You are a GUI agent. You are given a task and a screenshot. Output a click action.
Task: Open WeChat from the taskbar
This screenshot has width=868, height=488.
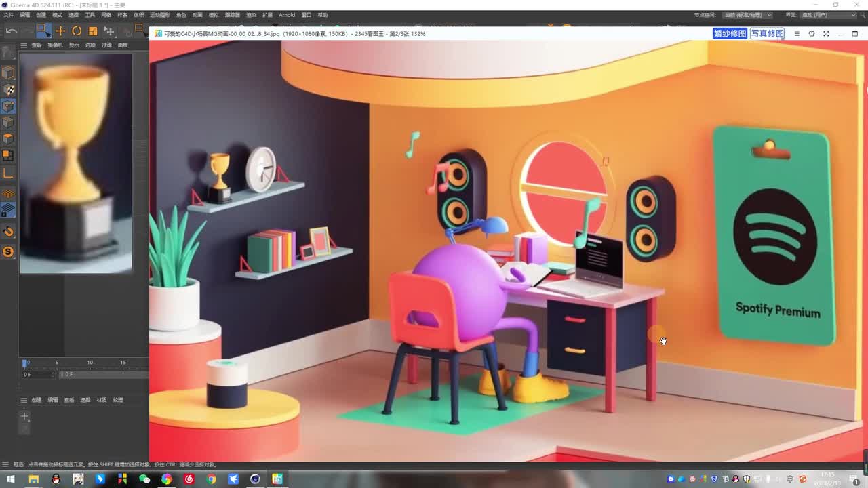144,479
